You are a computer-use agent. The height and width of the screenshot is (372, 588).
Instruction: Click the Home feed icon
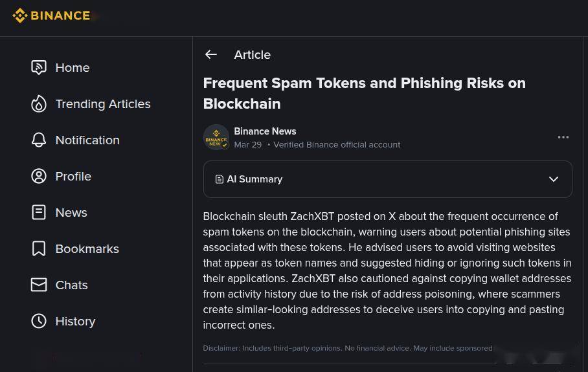coord(39,67)
